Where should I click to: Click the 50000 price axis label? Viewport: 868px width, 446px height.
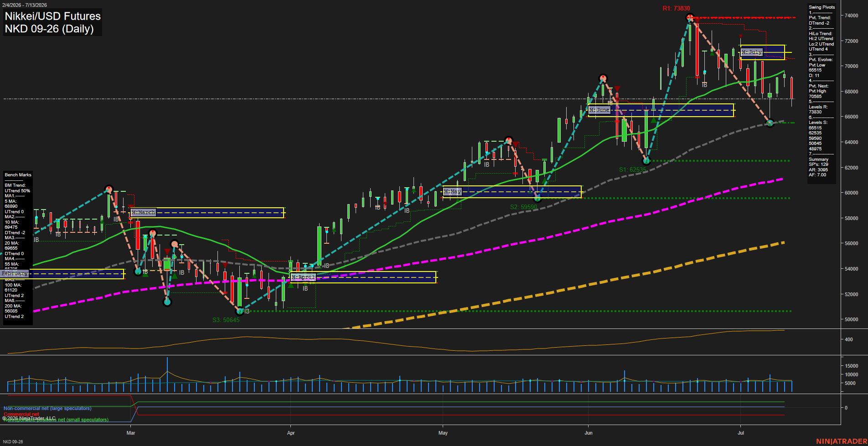(852, 319)
